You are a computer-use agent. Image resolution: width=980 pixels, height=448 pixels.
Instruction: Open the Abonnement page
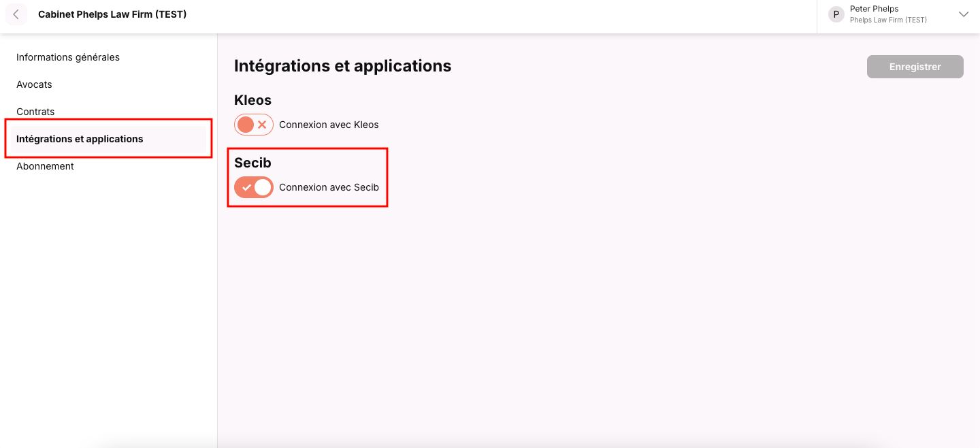45,166
